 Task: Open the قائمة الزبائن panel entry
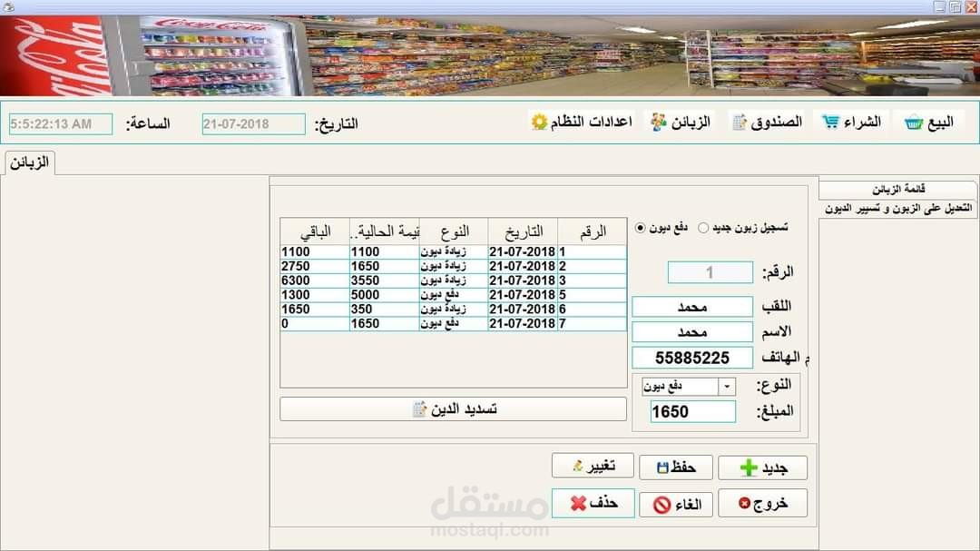pos(898,188)
